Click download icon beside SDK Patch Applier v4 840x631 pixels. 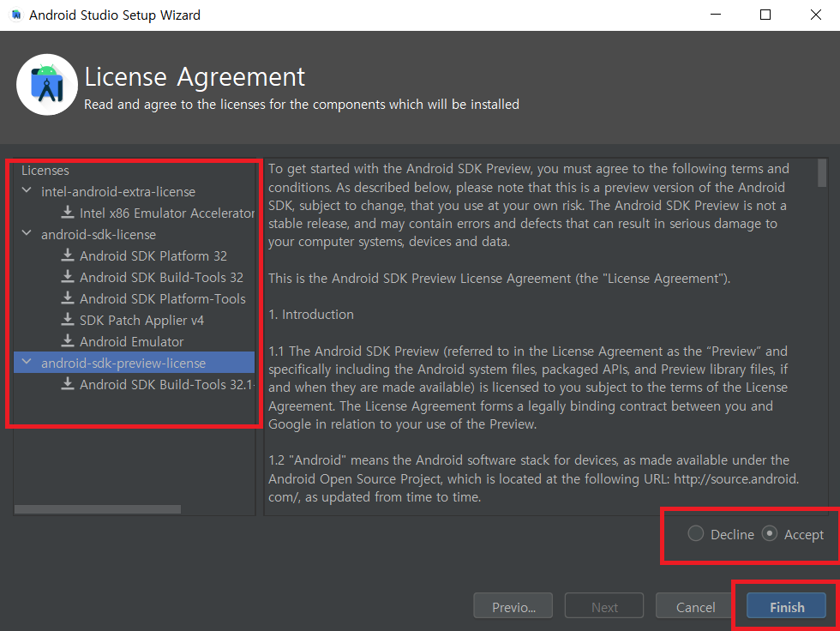coord(68,320)
